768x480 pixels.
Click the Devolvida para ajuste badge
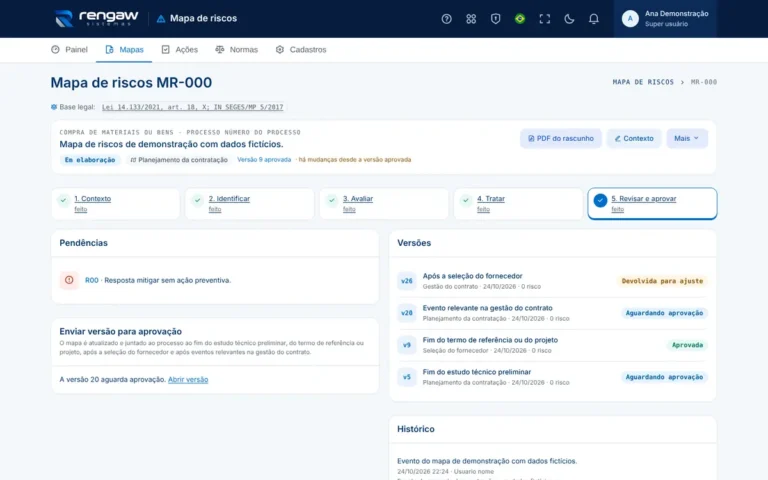(x=662, y=281)
